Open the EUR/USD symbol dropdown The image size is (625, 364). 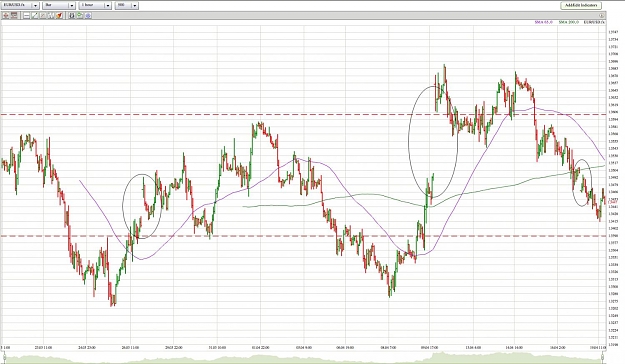20,5
